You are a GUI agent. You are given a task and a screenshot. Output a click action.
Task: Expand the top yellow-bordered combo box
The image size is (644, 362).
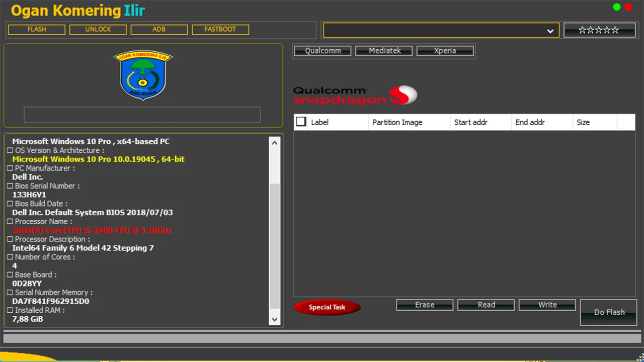coord(441,30)
